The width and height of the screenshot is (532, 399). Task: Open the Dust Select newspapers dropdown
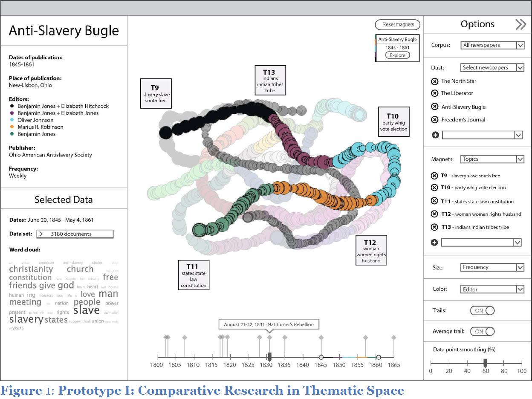(x=492, y=68)
